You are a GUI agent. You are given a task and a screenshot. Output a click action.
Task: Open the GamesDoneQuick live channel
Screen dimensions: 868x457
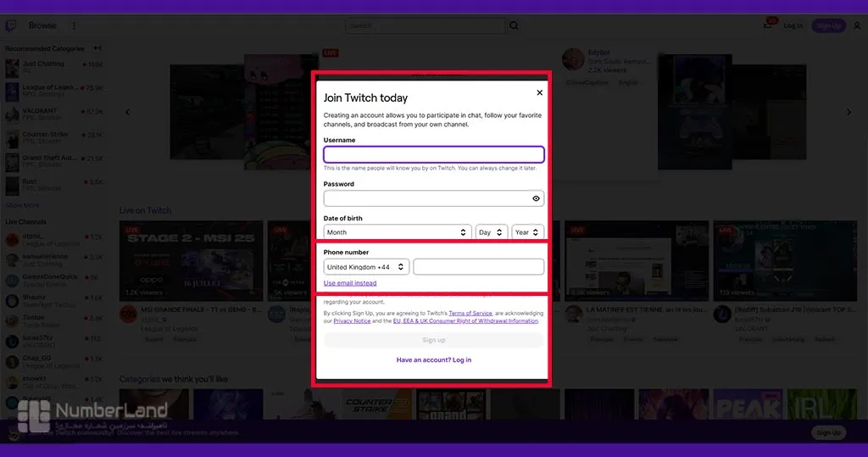[53, 280]
